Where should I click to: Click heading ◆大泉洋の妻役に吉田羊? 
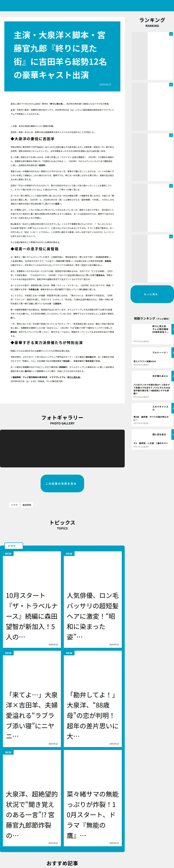[x=32, y=139]
